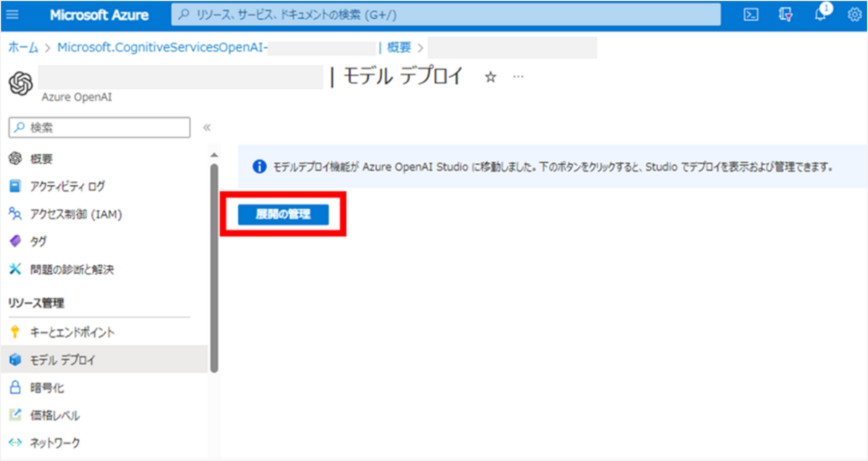Click the 展開の管理 button
The width and height of the screenshot is (868, 461).
click(284, 214)
